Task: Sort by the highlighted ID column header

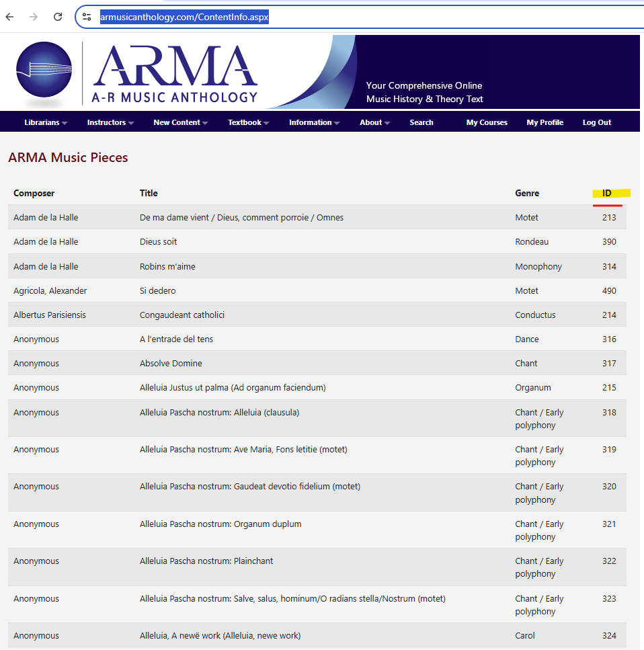Action: (x=606, y=193)
